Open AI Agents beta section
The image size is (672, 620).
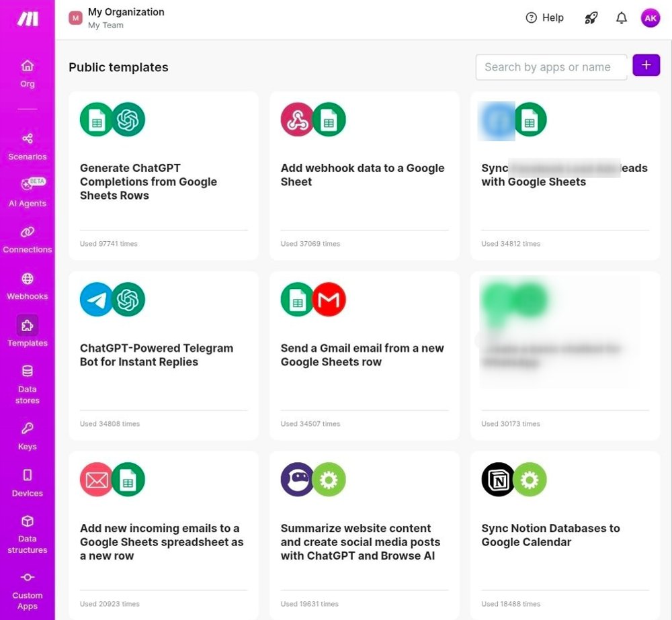(x=28, y=192)
